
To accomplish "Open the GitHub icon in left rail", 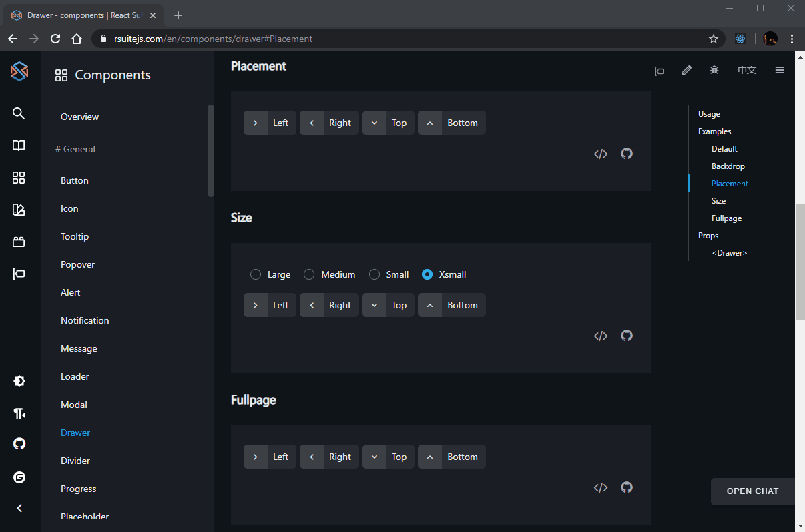I will (19, 444).
